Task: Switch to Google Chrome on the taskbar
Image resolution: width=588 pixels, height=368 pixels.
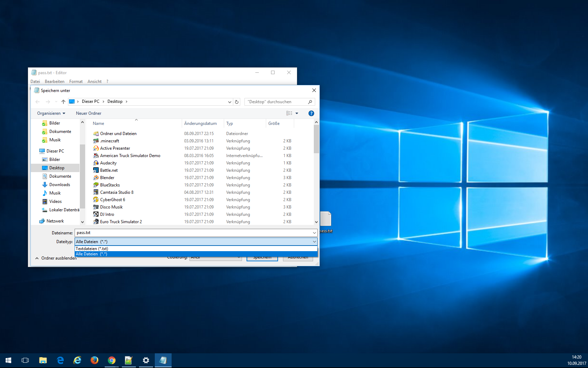Action: (112, 360)
